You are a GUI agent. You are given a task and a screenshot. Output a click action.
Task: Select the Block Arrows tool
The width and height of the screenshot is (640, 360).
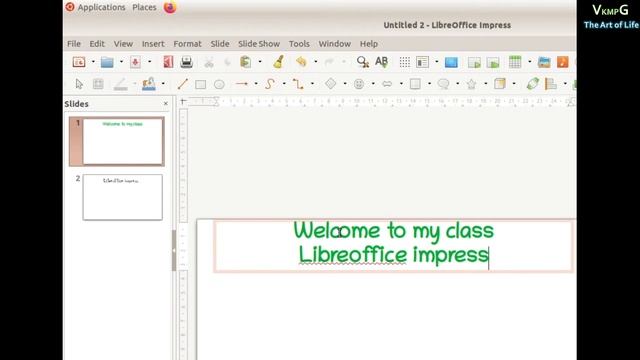387,84
